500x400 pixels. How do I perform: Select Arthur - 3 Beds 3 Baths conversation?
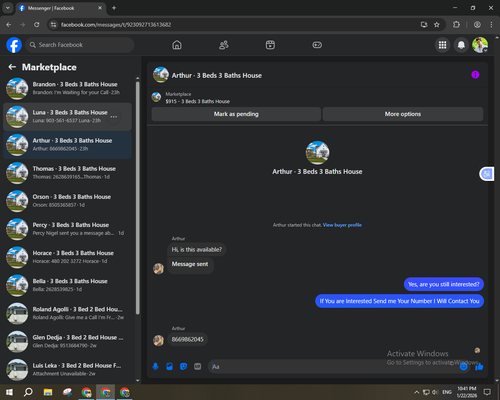[x=67, y=145]
